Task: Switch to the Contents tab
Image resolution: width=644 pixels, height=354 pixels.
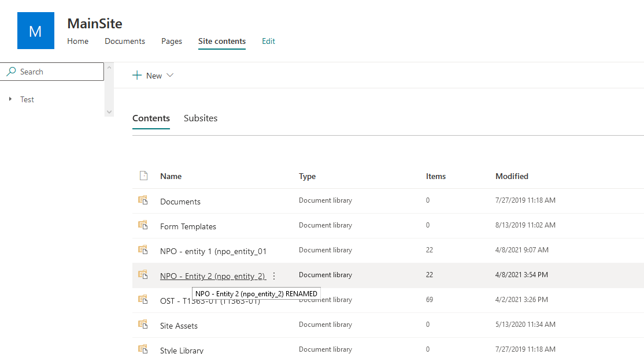Action: pyautogui.click(x=151, y=118)
